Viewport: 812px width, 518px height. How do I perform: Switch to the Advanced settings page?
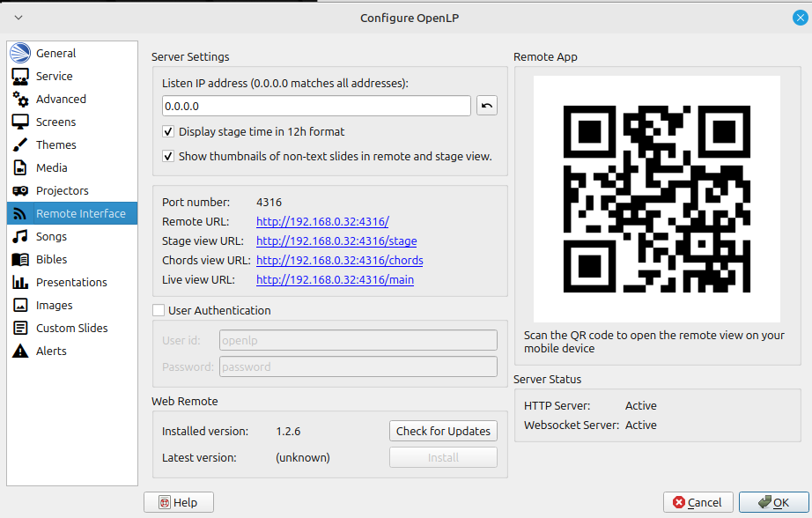[x=61, y=99]
